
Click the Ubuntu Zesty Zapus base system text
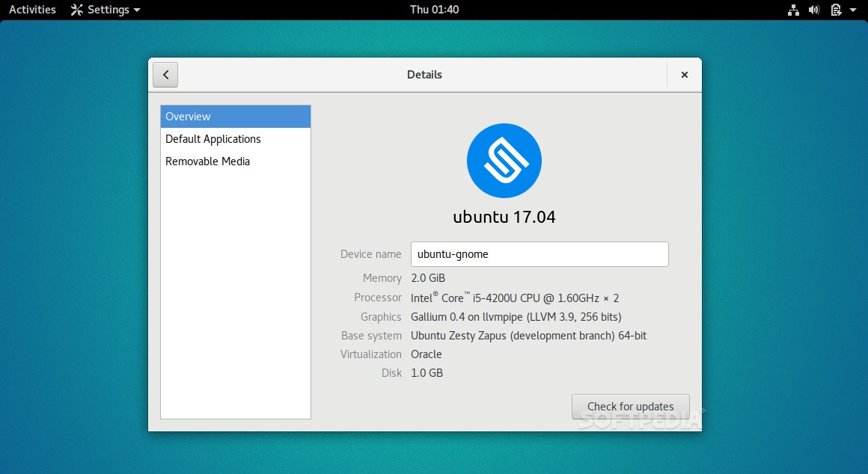(529, 336)
